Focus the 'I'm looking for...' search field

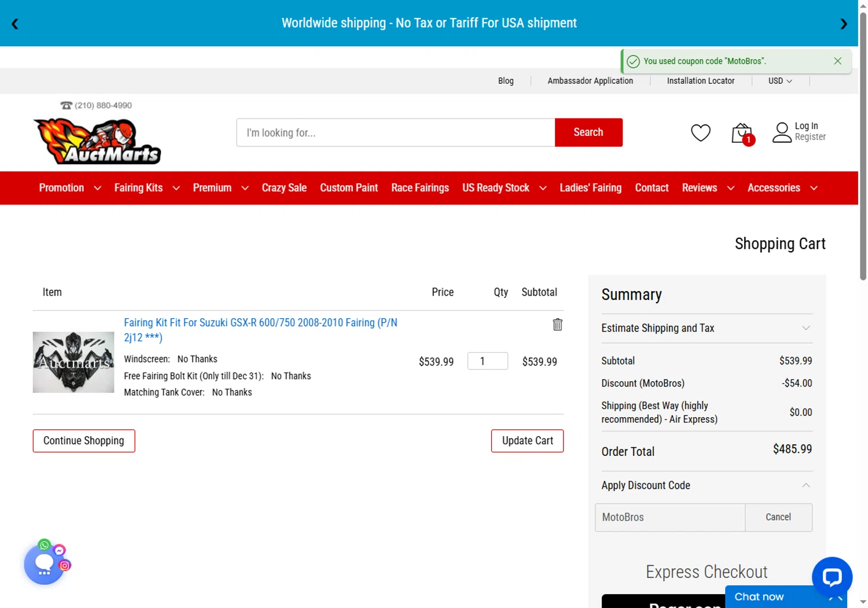(x=396, y=132)
